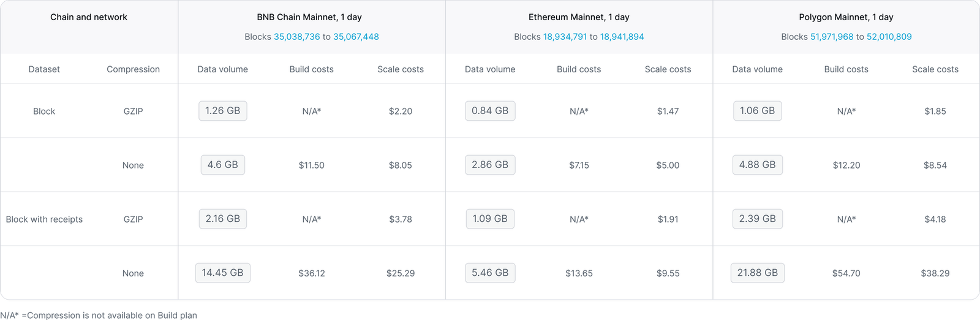Open BNB Chain end block 35,067,448 link
The height and width of the screenshot is (320, 980).
[x=356, y=37]
